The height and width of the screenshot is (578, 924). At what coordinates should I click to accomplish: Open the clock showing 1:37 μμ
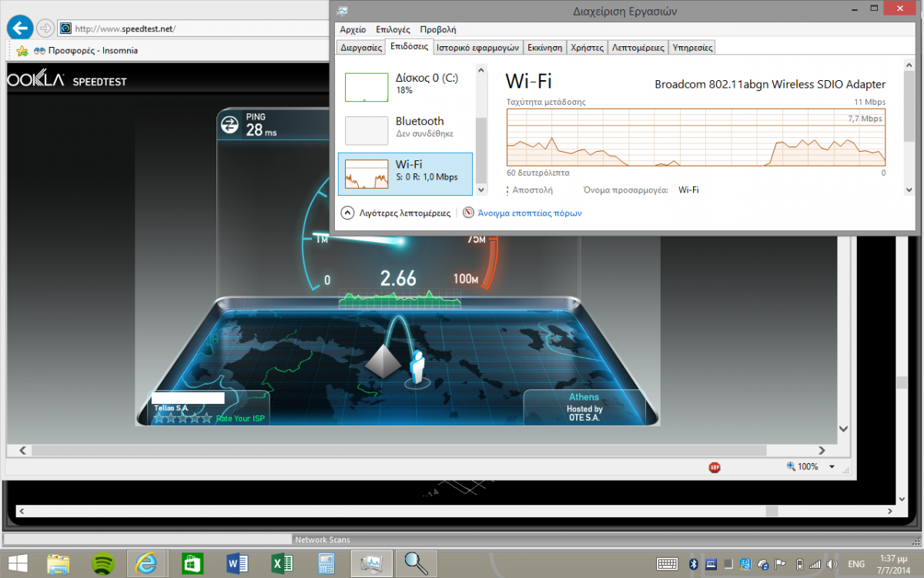click(x=892, y=563)
